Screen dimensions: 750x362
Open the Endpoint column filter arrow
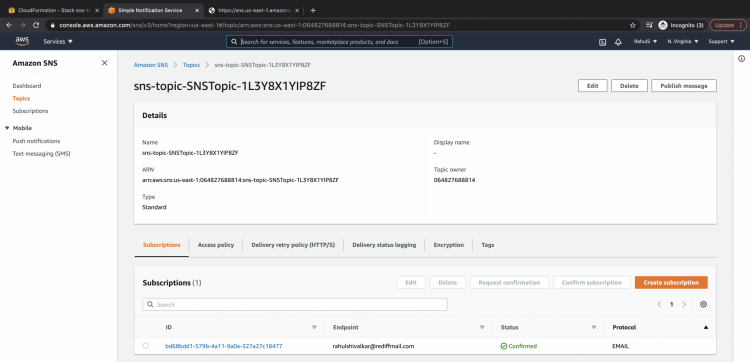tap(482, 328)
